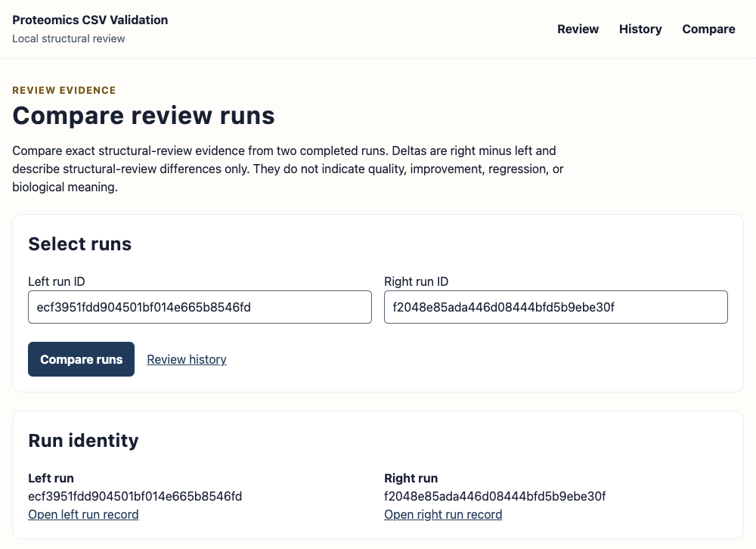Open the History nav item
The width and height of the screenshot is (756, 549).
(x=640, y=29)
